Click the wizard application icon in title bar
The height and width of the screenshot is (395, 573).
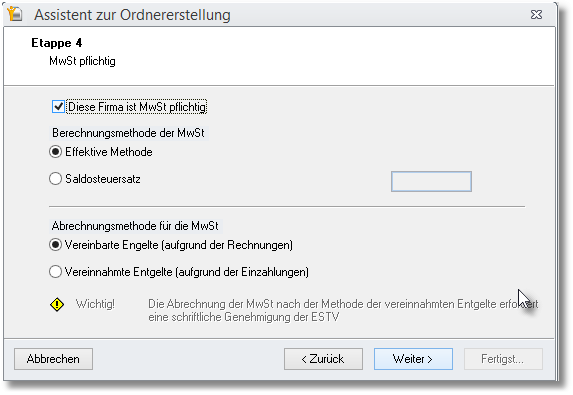15,14
